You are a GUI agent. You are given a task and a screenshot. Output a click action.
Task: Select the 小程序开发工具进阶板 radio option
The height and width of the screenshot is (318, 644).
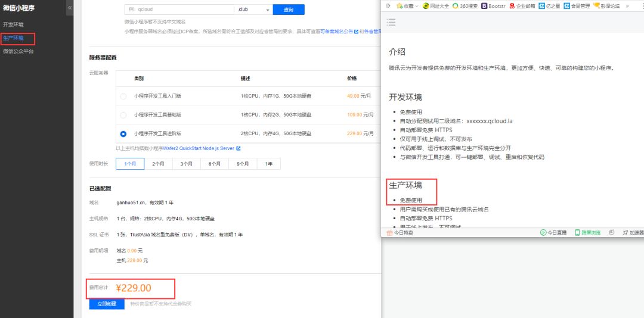(x=123, y=134)
